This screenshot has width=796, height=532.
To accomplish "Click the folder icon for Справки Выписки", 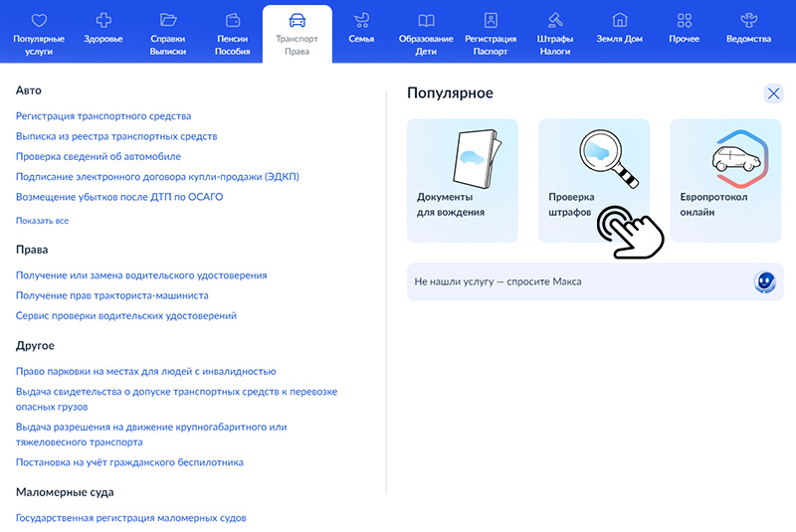I will click(x=168, y=20).
